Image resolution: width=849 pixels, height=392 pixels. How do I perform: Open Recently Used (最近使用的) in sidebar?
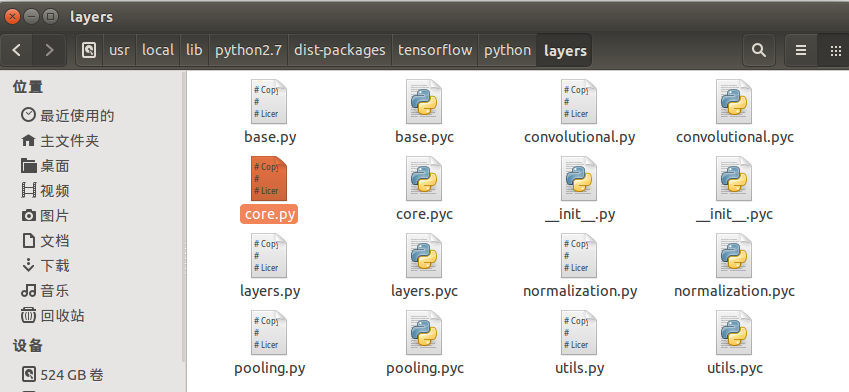pyautogui.click(x=67, y=115)
